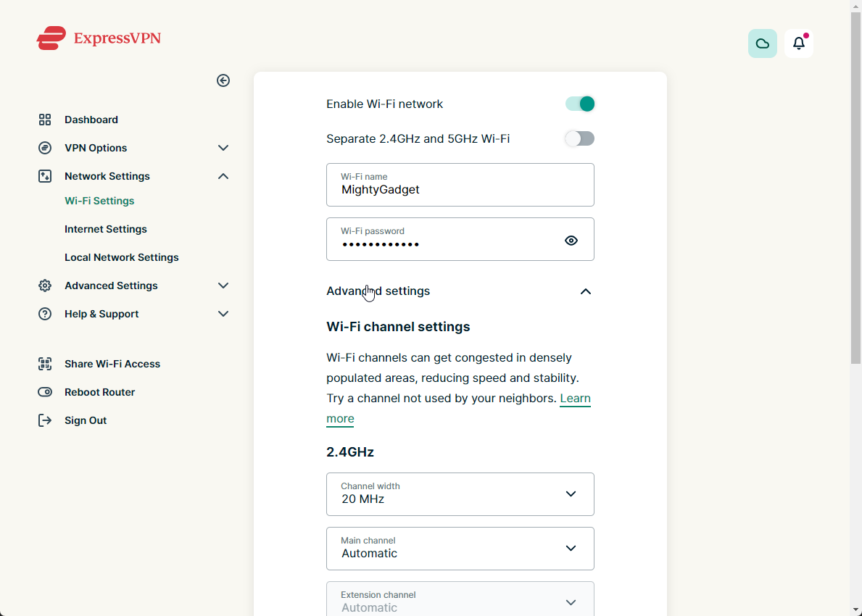Turn on Separate 2.4GHz and 5GHz Wi-Fi

(x=580, y=138)
